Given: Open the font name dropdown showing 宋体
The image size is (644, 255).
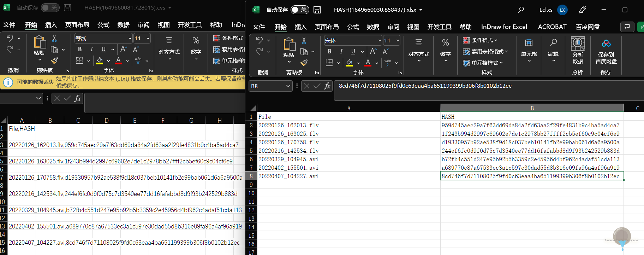Looking at the screenshot, I should 380,41.
